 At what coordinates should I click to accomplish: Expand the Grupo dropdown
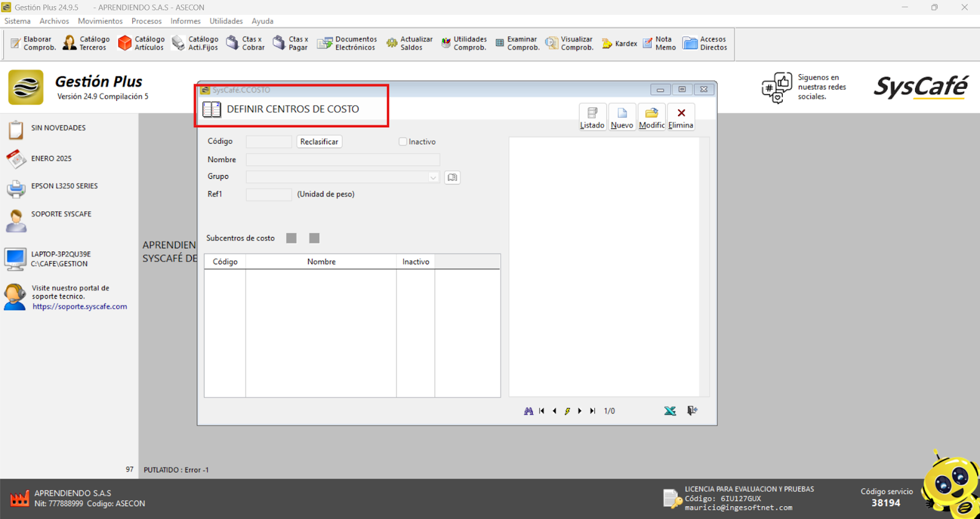[433, 177]
